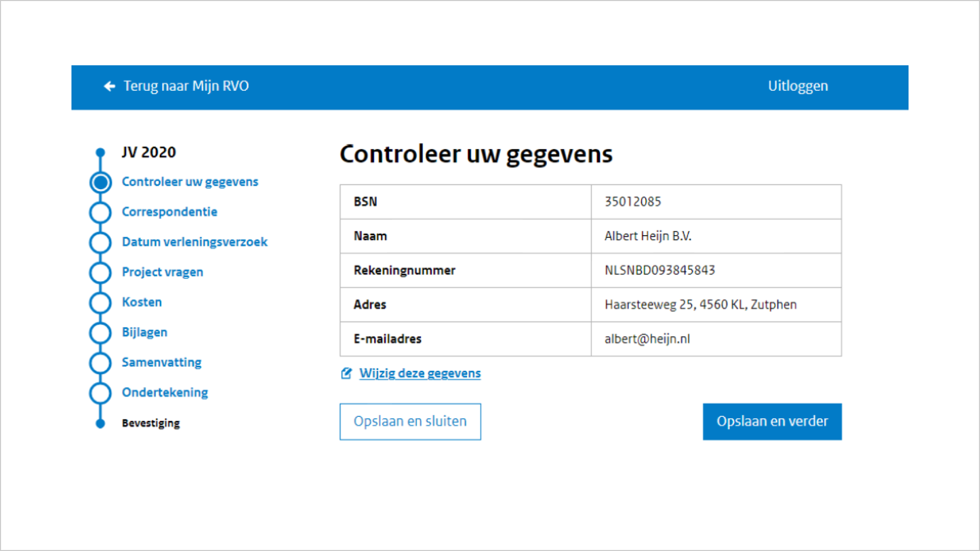Viewport: 980px width, 551px height.
Task: Navigate to the Kosten section
Action: coord(142,302)
